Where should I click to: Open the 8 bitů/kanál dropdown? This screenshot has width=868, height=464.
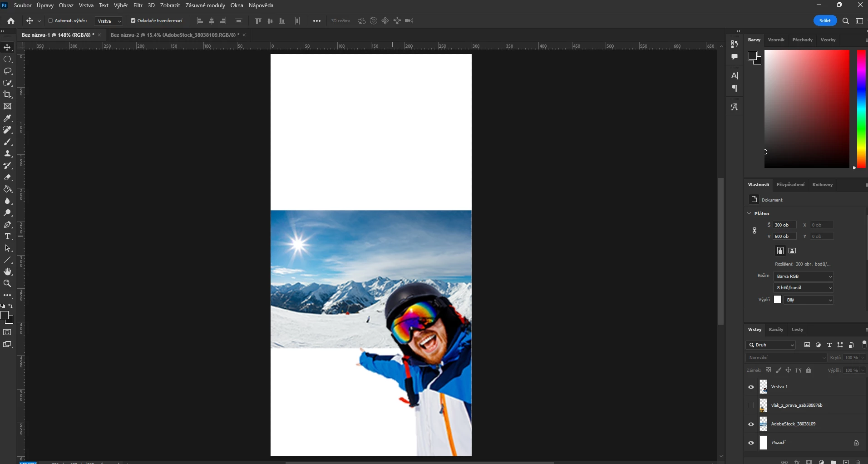pyautogui.click(x=804, y=287)
